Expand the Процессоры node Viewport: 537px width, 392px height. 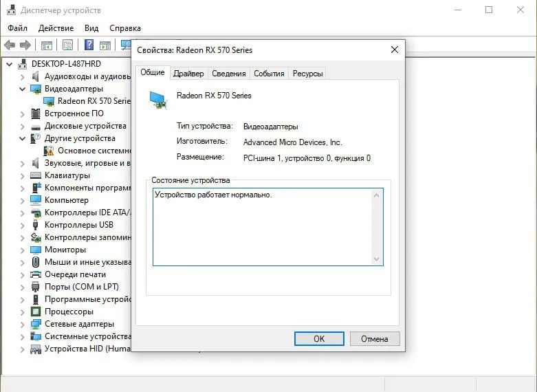pyautogui.click(x=22, y=312)
